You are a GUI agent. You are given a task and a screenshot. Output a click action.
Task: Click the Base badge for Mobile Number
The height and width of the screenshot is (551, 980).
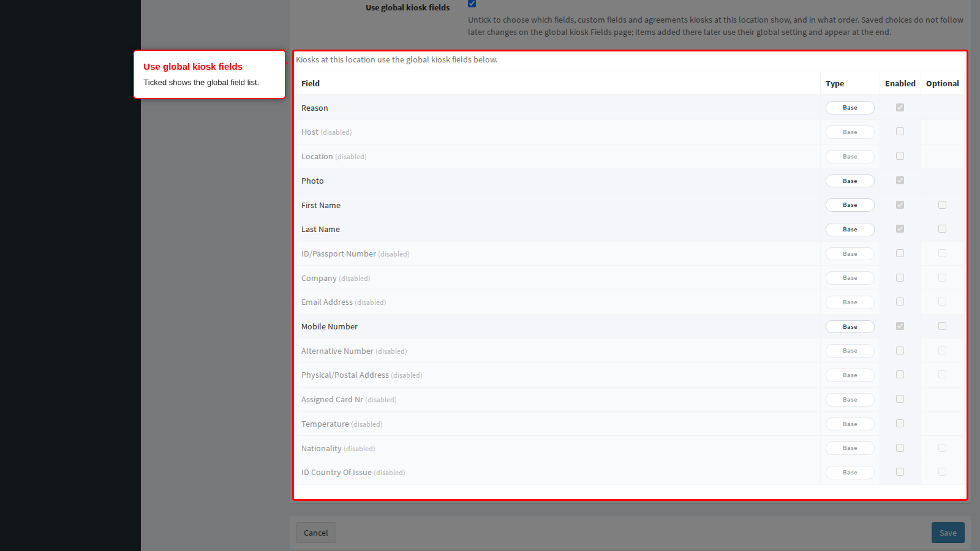coord(850,326)
